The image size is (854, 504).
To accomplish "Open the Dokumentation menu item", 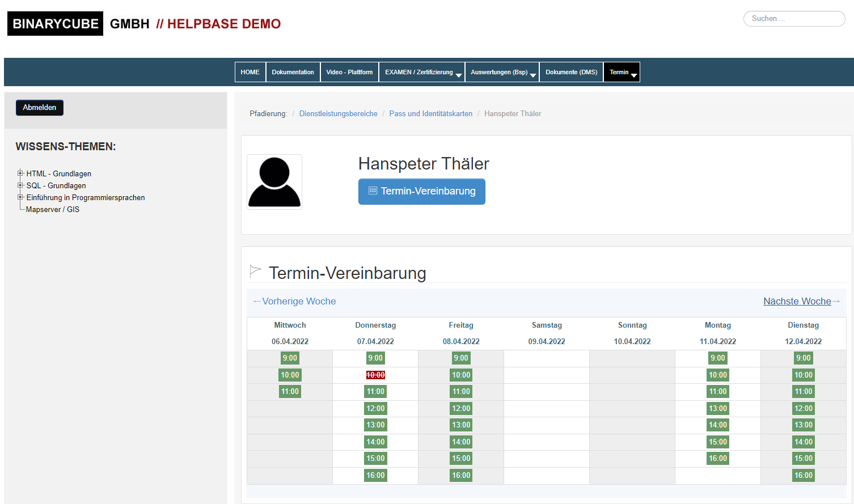I will [x=293, y=72].
